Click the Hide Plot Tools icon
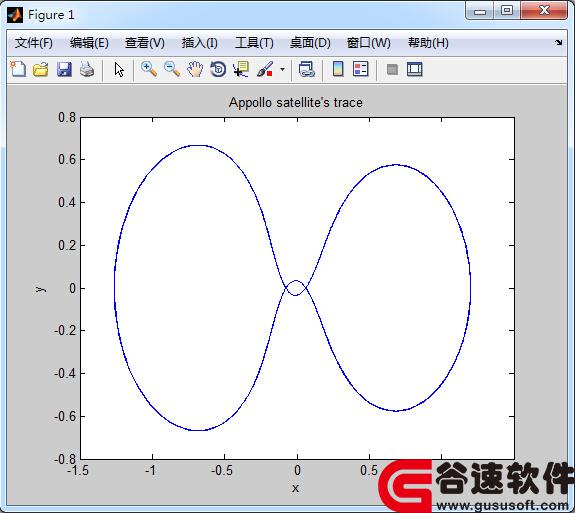Screen dimensions: 575x513 (392, 69)
